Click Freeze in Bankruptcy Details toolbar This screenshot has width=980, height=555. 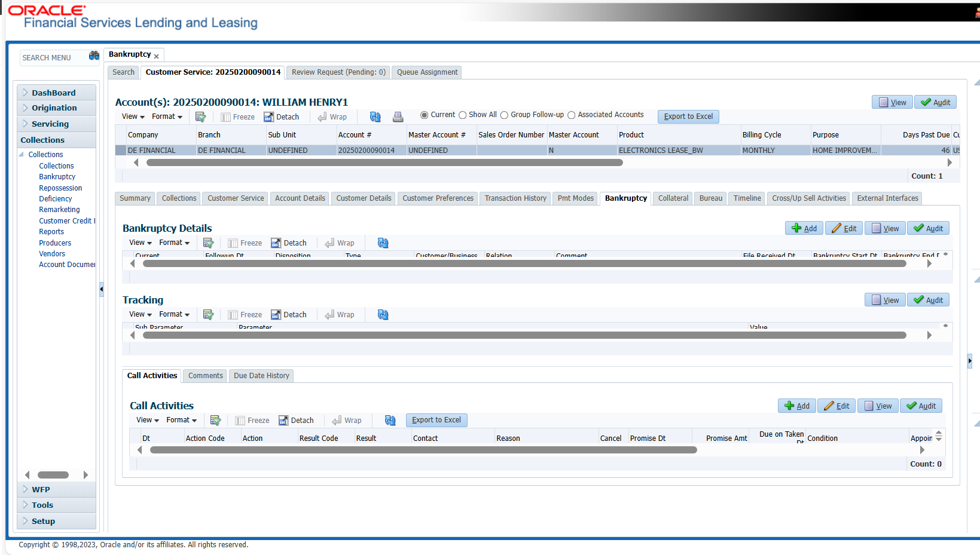point(245,243)
